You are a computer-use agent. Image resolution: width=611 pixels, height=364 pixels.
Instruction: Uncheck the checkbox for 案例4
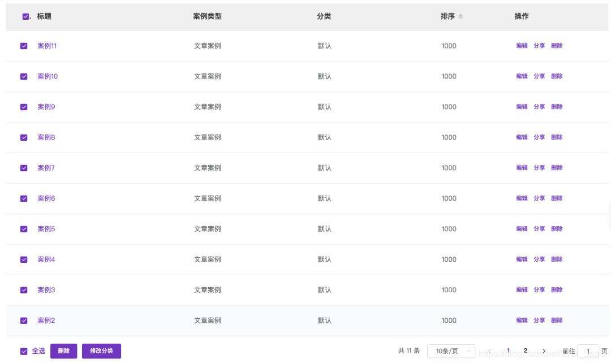pos(24,259)
